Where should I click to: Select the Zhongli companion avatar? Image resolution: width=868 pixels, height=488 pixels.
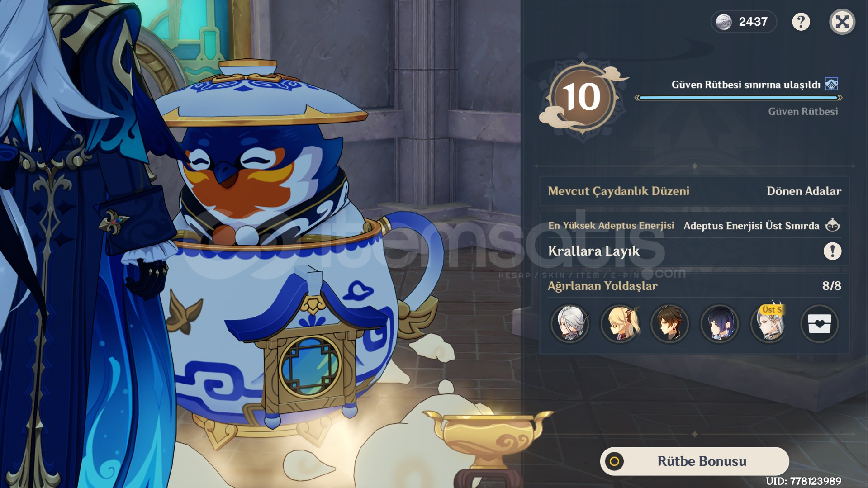(670, 324)
